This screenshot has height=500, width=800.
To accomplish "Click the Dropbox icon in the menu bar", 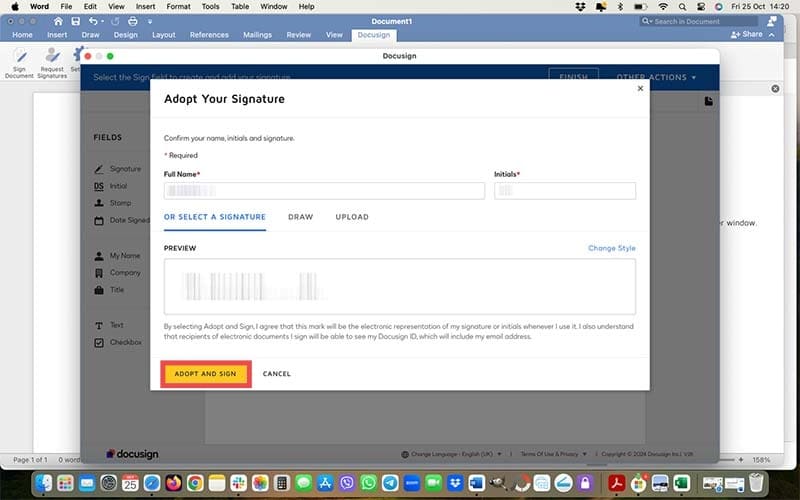I will [581, 7].
